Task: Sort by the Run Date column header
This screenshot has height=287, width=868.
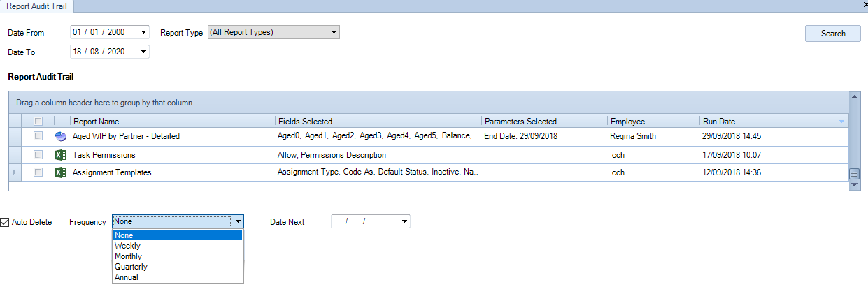Action: pyautogui.click(x=774, y=122)
